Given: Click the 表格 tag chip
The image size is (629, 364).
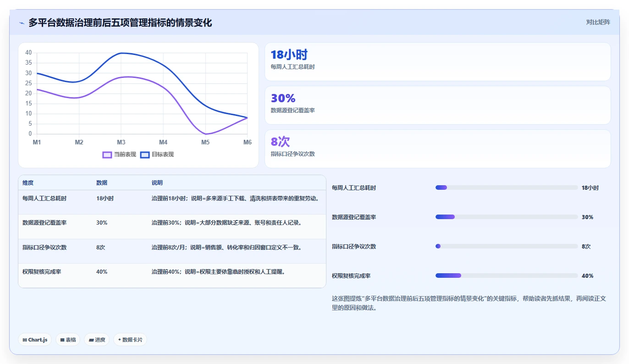Looking at the screenshot, I should pos(68,340).
